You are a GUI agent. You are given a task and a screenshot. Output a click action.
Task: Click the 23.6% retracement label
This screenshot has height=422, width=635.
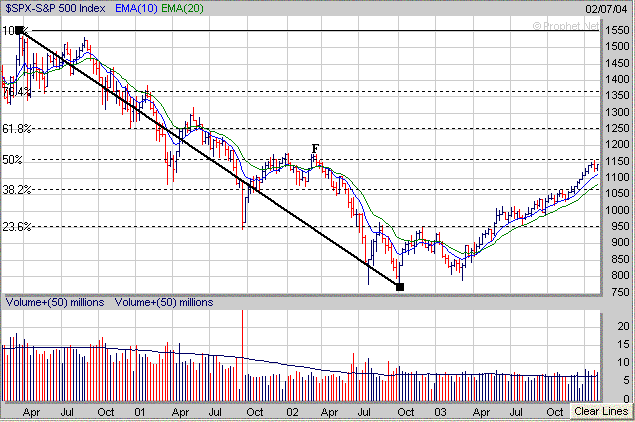[x=17, y=227]
